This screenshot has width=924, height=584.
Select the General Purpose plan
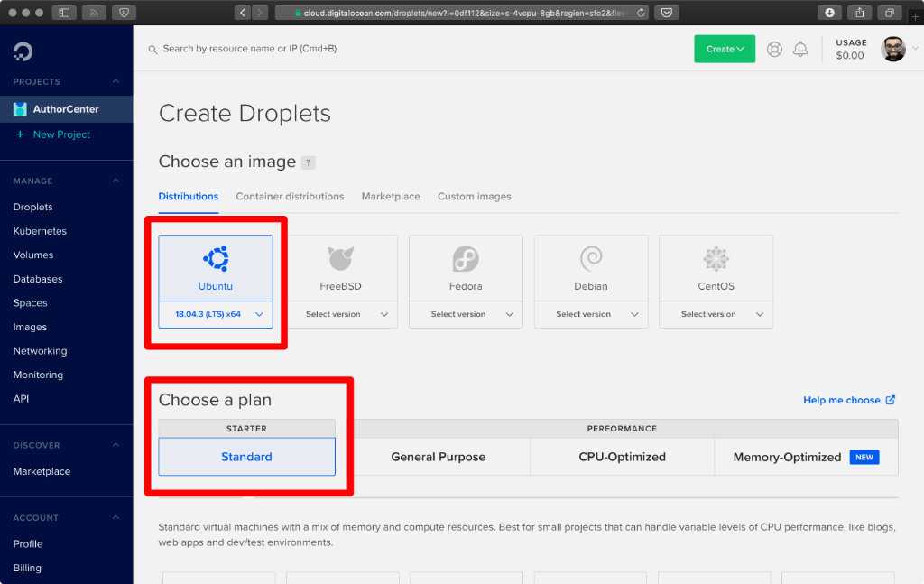coord(438,457)
